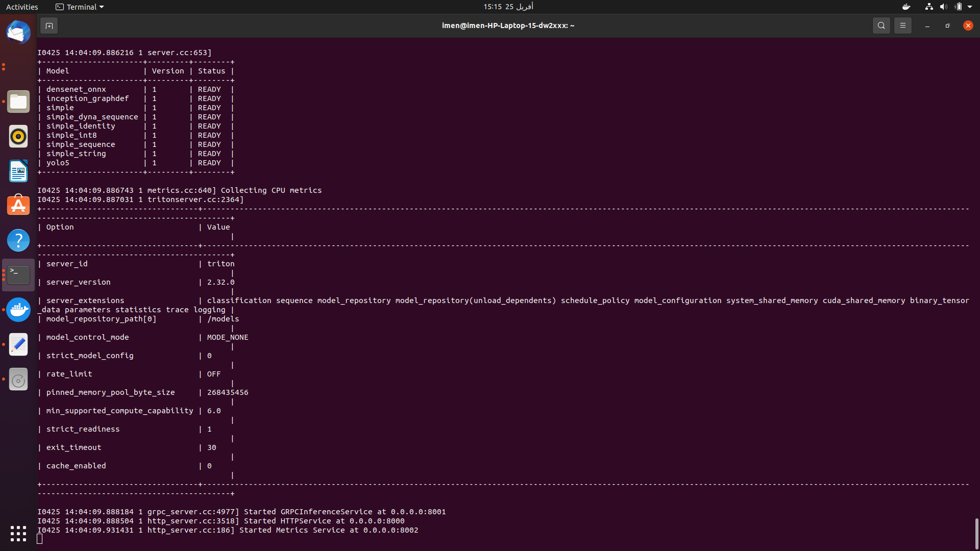Open the hamburger menu in terminal titlebar
The image size is (980, 551).
903,25
